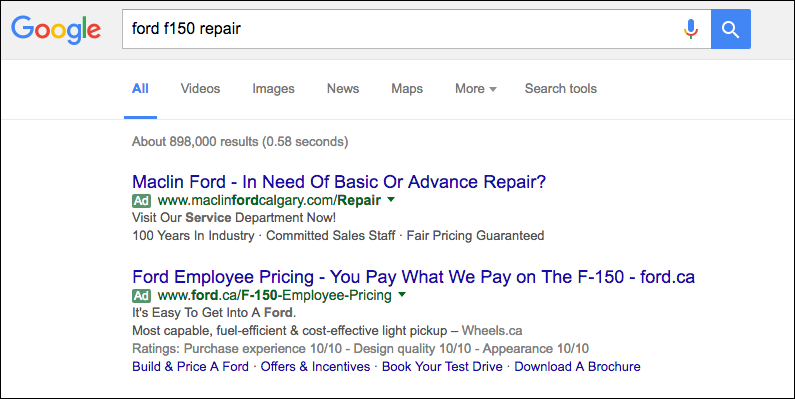Click the Design quality 10/10 rating text
Image resolution: width=795 pixels, height=399 pixels.
coord(413,349)
